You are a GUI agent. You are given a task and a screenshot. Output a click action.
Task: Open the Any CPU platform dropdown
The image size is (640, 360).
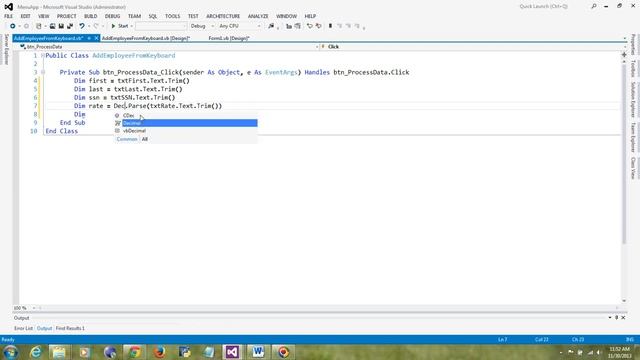[x=240, y=26]
